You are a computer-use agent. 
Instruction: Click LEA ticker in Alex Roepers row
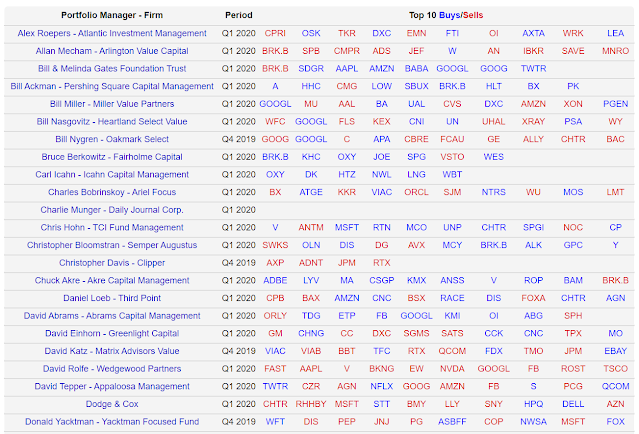(x=615, y=33)
